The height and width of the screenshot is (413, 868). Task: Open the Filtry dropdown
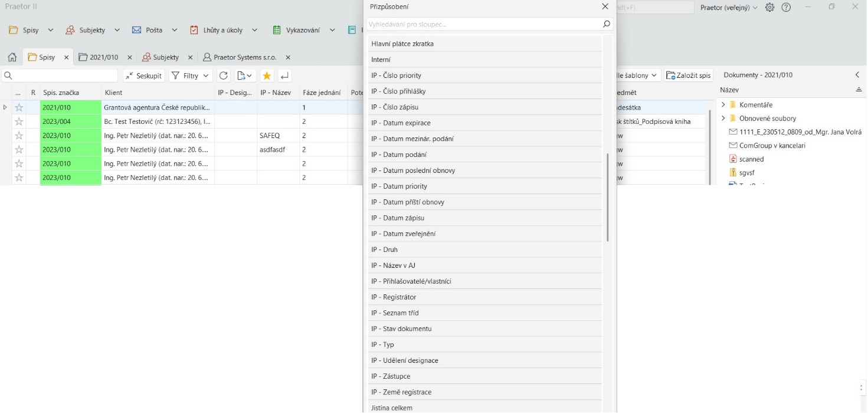click(191, 76)
